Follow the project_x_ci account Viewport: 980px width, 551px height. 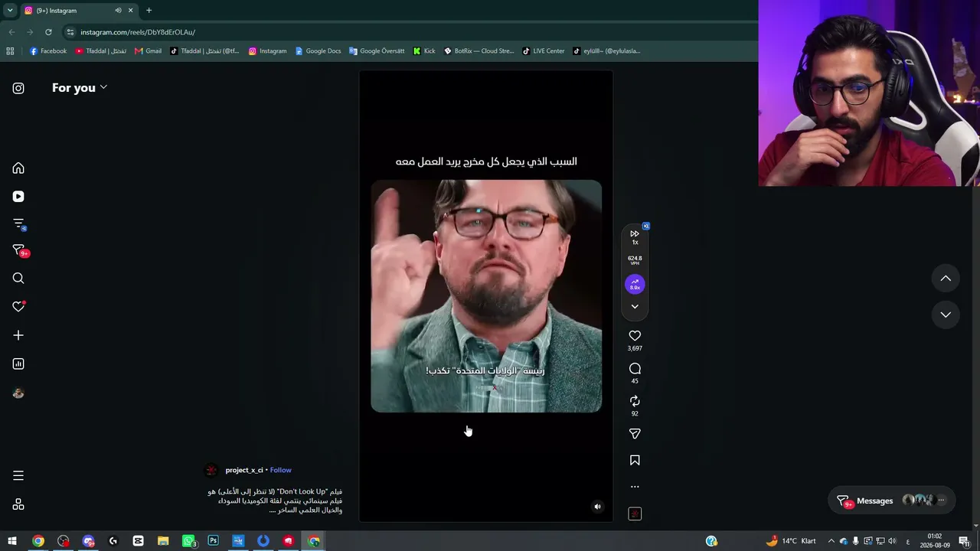click(280, 470)
